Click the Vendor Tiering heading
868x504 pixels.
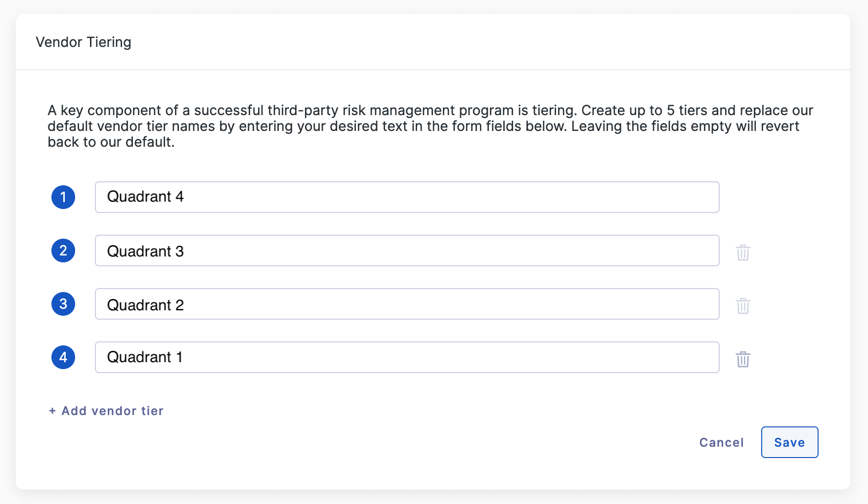point(84,42)
